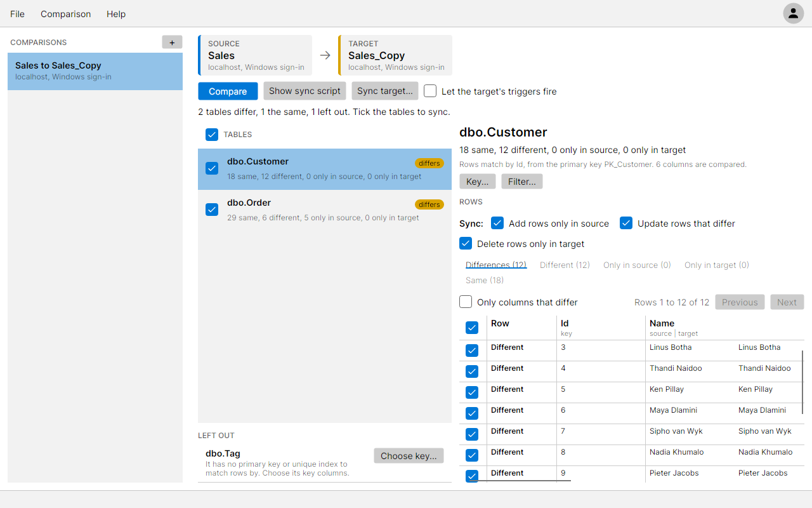Choose the Sales source database card

(x=255, y=55)
